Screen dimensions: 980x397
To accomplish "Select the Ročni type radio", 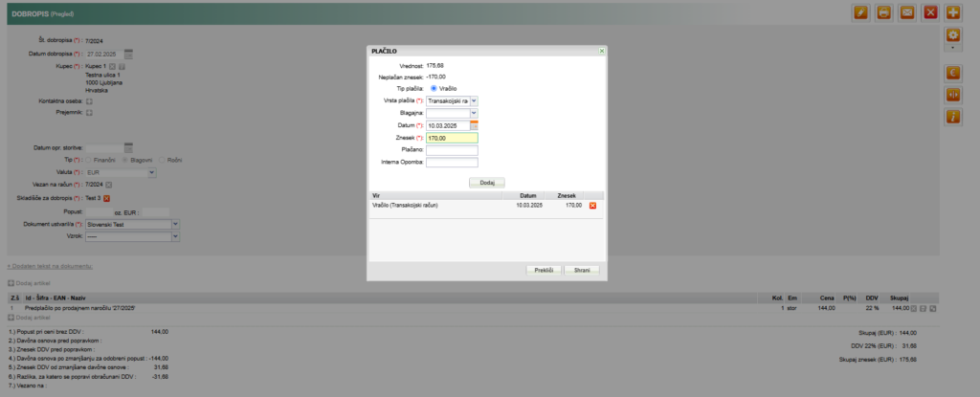I will tap(162, 160).
